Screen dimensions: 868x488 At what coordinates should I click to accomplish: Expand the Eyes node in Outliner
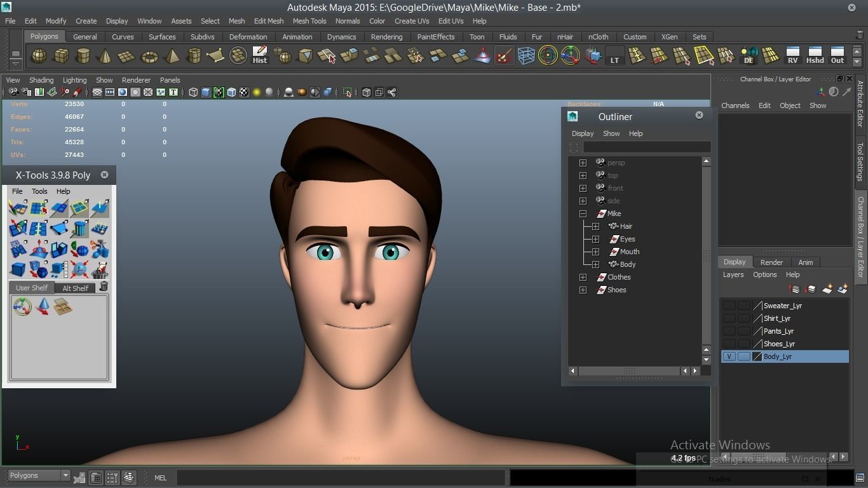pyautogui.click(x=595, y=239)
